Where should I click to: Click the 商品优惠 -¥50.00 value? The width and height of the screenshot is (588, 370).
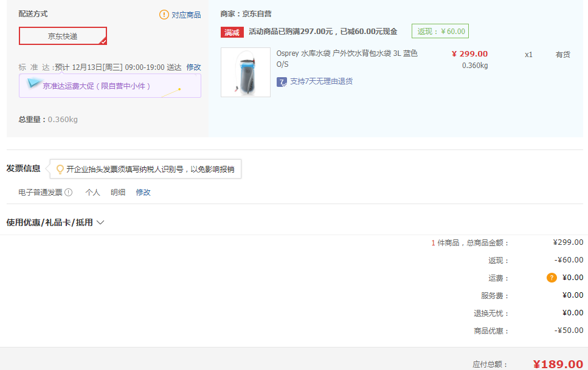click(569, 331)
